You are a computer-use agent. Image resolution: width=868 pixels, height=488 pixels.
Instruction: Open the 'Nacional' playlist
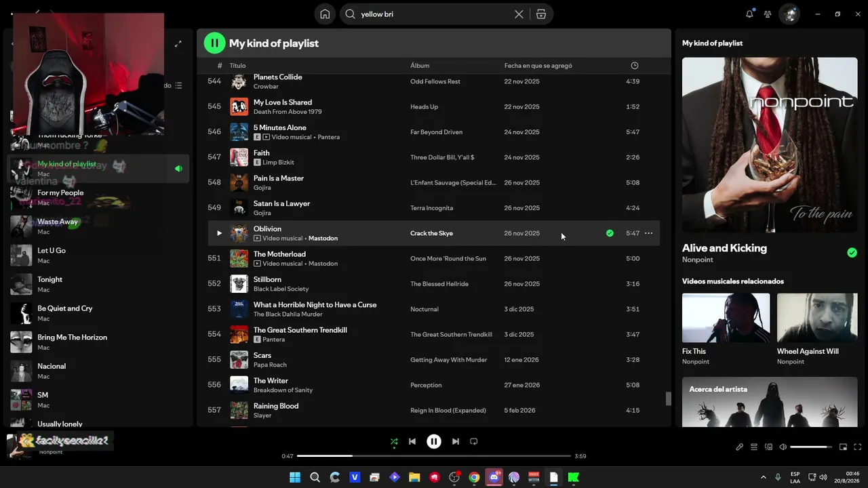point(98,371)
